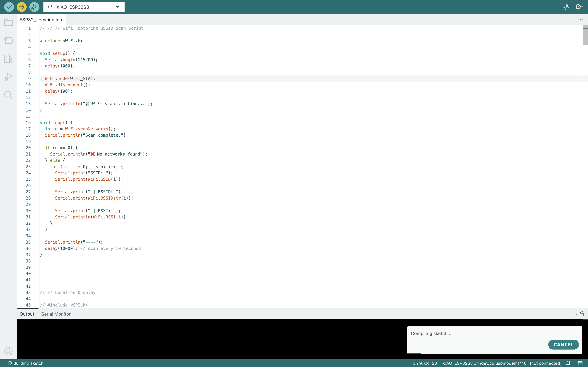Click the Upload arrow button

pos(22,7)
